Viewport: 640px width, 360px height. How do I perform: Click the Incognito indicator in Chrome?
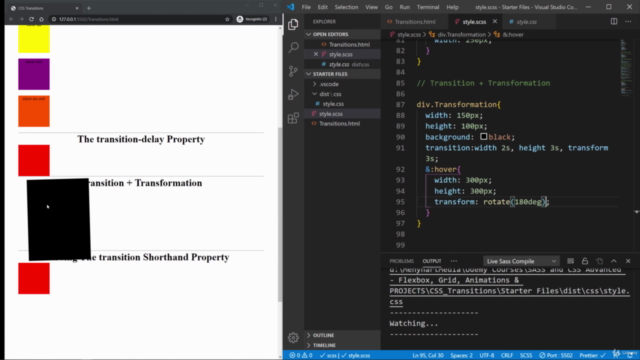click(252, 19)
